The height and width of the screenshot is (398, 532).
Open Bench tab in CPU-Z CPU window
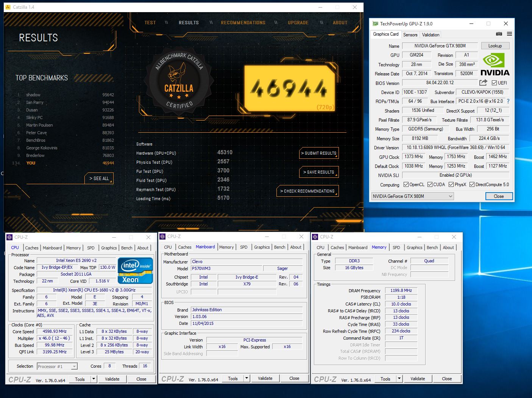tap(126, 248)
